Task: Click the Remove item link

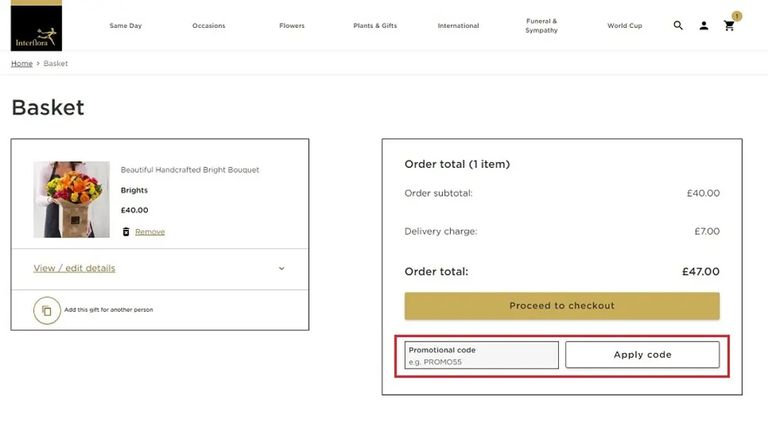Action: click(x=150, y=232)
